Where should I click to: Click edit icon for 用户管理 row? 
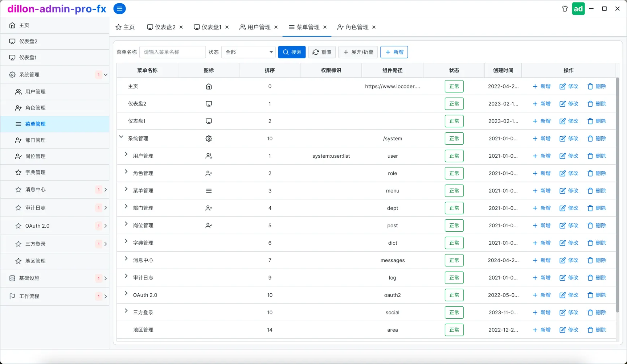562,156
